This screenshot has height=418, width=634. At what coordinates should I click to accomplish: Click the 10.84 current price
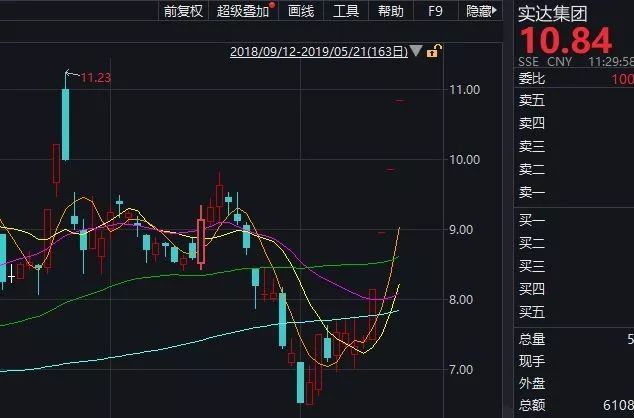[x=565, y=41]
